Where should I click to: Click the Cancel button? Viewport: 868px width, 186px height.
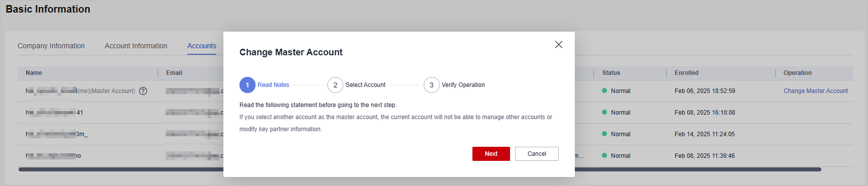(x=537, y=154)
